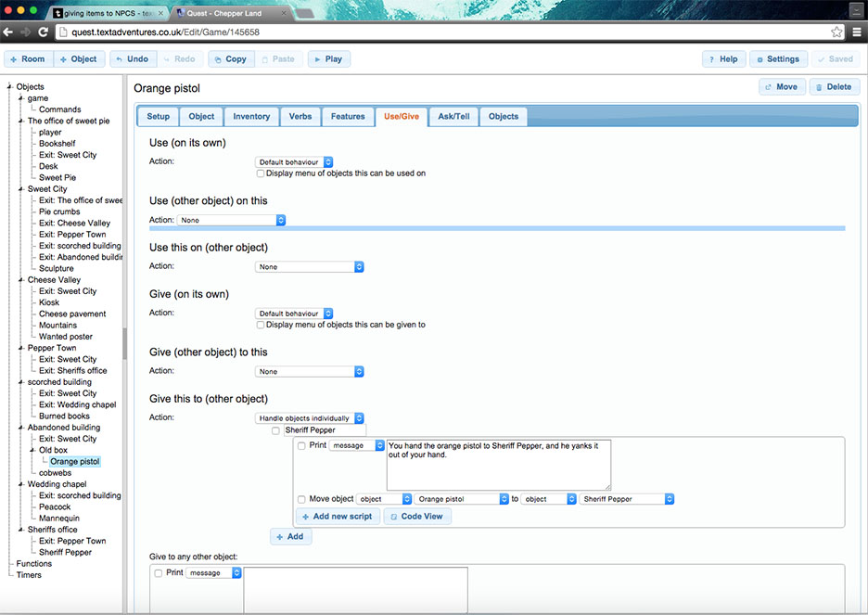This screenshot has width=868, height=615.
Task: Open the Help panel
Action: click(723, 58)
